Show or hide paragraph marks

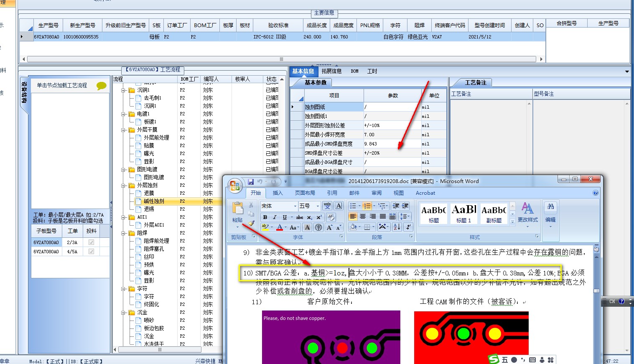pos(408,227)
